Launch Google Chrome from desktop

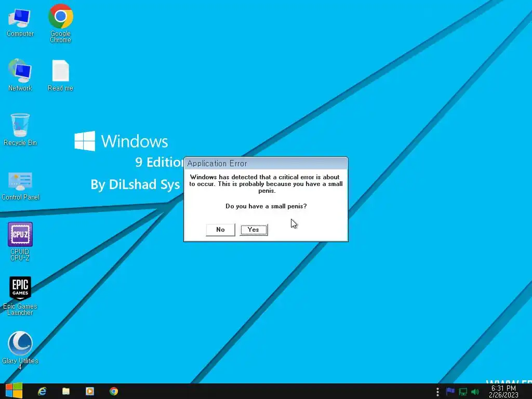60,23
